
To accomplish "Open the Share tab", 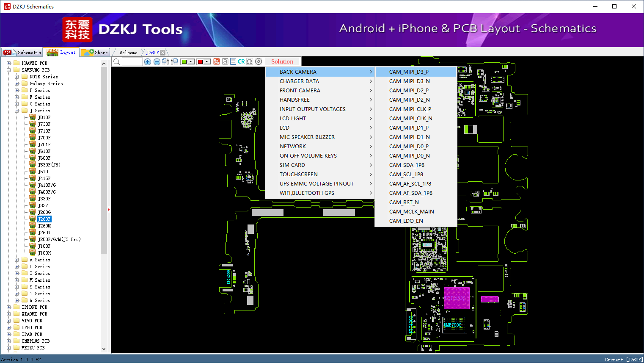I will click(95, 53).
